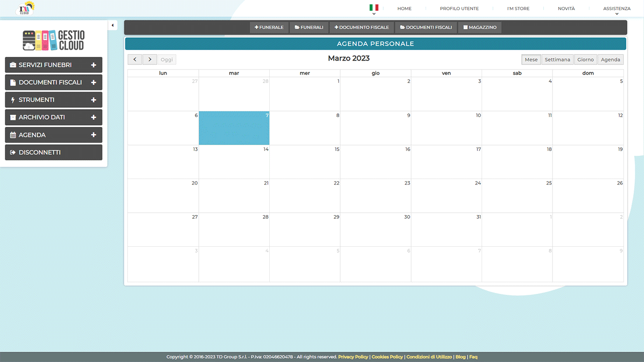
Task: Open the Italian flag language dropdown
Action: coord(374,8)
